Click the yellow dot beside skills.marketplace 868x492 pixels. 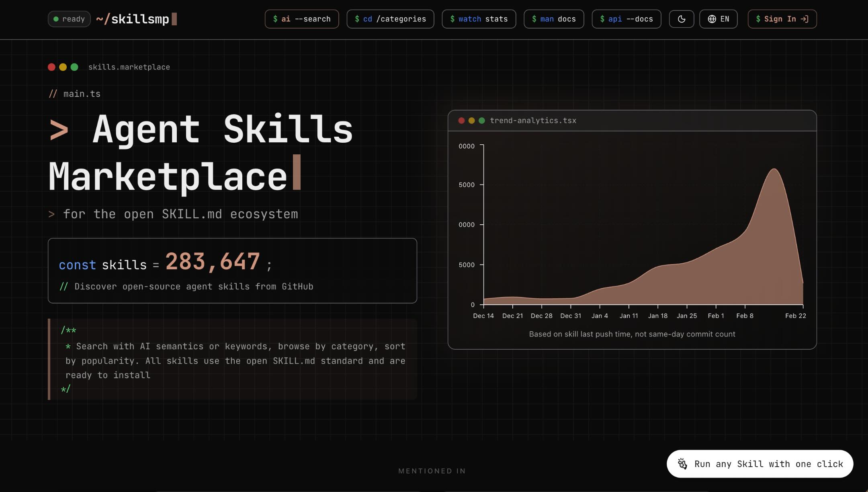coord(63,67)
